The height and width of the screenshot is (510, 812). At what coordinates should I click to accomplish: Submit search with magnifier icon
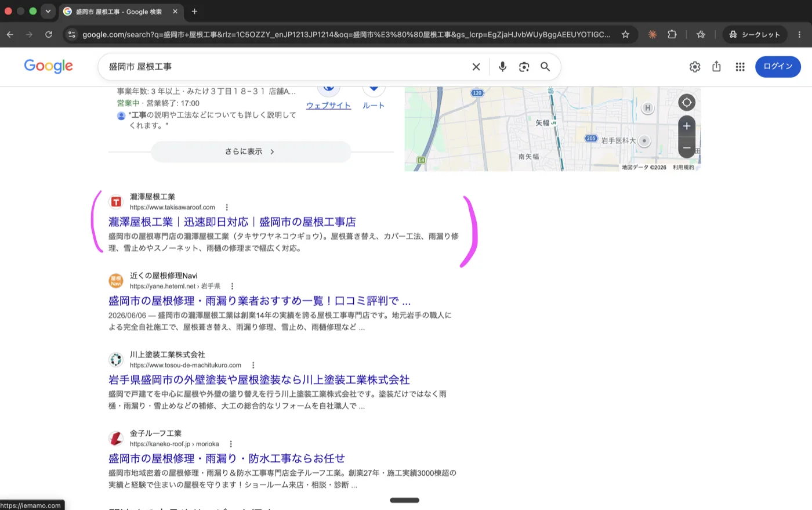click(x=545, y=67)
